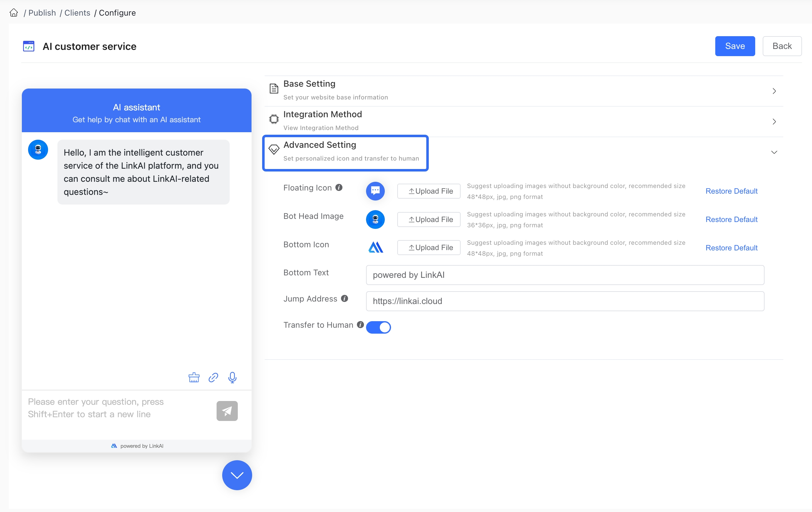This screenshot has width=812, height=512.
Task: Click the AI assistant chat header title
Action: click(x=136, y=108)
